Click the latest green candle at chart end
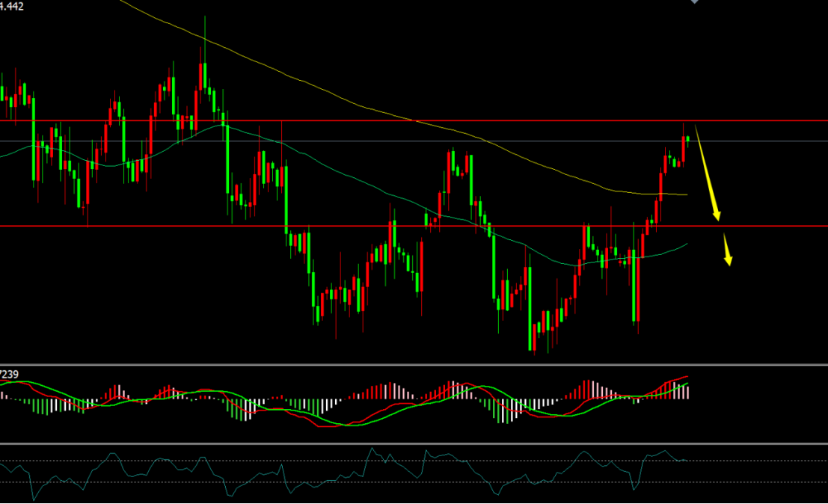The image size is (828, 504). coord(687,139)
